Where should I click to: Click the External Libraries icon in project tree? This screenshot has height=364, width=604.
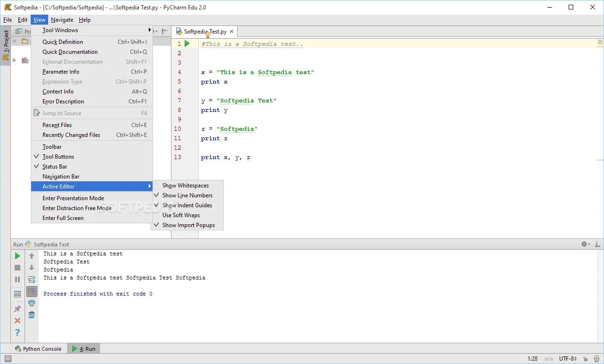pyautogui.click(x=25, y=60)
